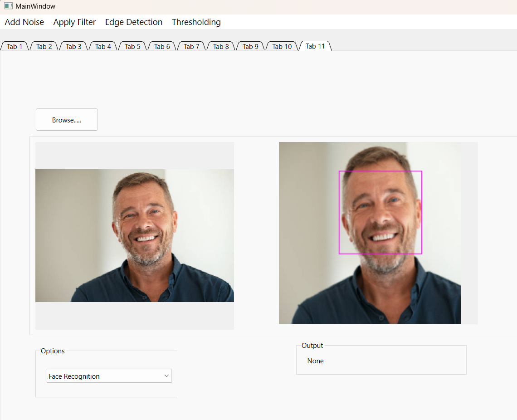Switch to Tab 2
The image size is (517, 420).
pos(44,46)
